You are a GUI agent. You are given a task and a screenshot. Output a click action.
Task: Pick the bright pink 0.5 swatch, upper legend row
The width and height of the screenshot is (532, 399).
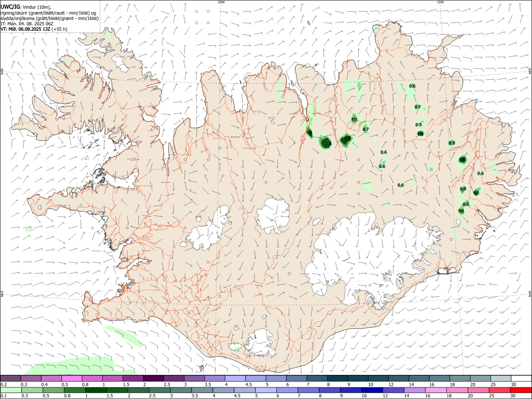coord(72,379)
